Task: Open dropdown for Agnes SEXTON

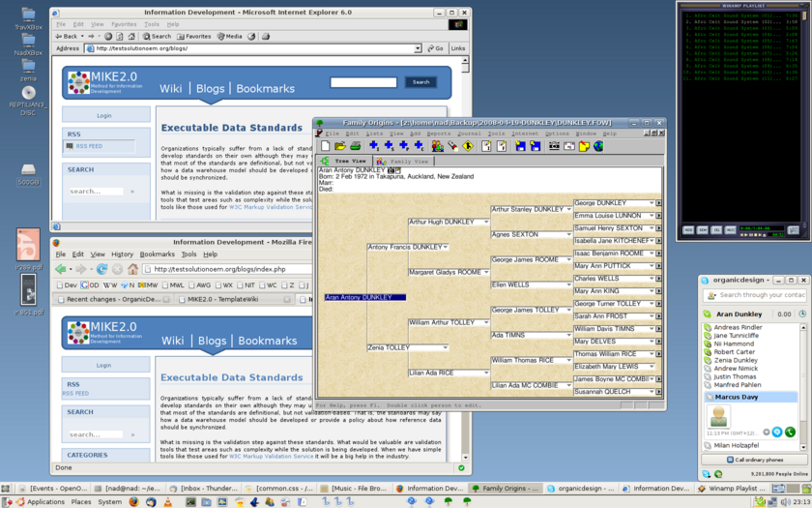Action: [x=568, y=234]
